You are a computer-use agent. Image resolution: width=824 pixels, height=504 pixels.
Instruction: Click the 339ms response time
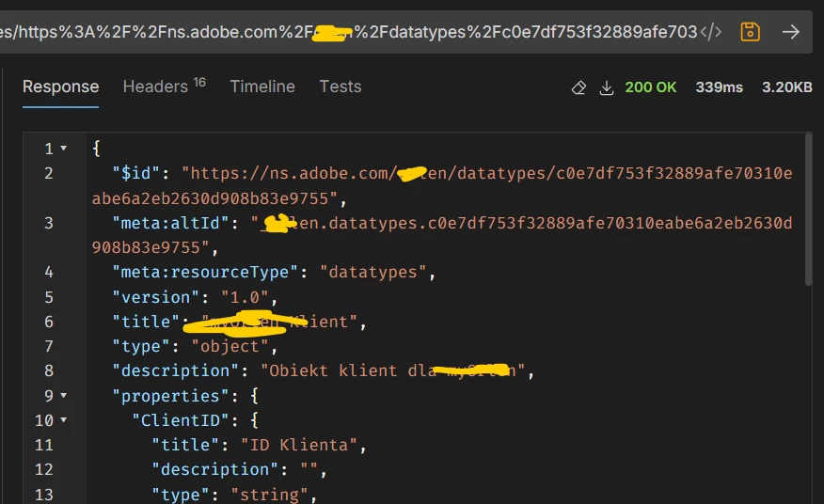pos(719,87)
